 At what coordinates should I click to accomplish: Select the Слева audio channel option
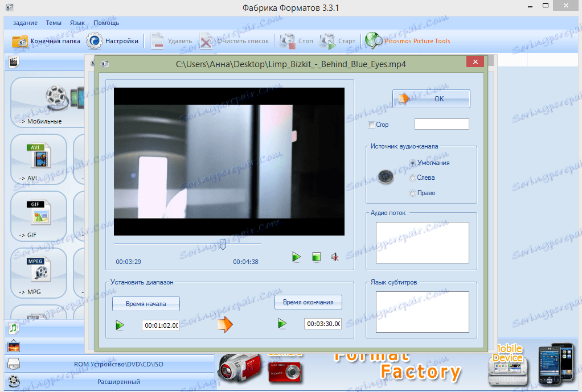pos(412,178)
